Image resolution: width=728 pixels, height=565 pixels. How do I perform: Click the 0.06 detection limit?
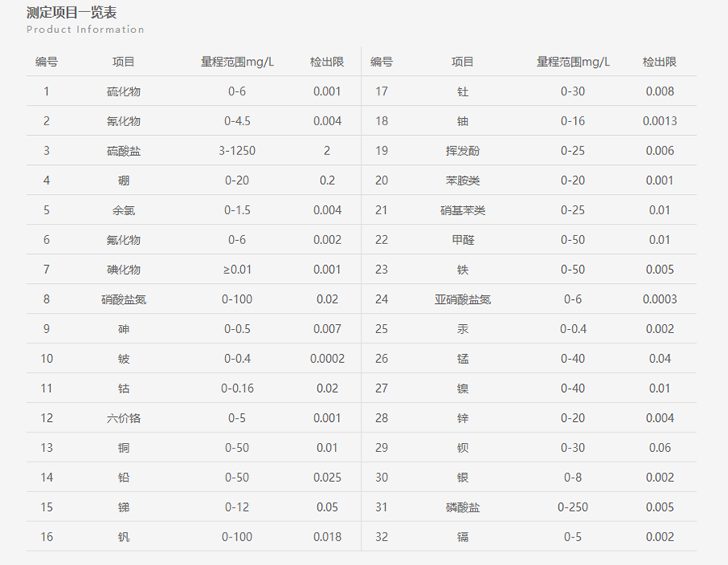click(x=660, y=448)
